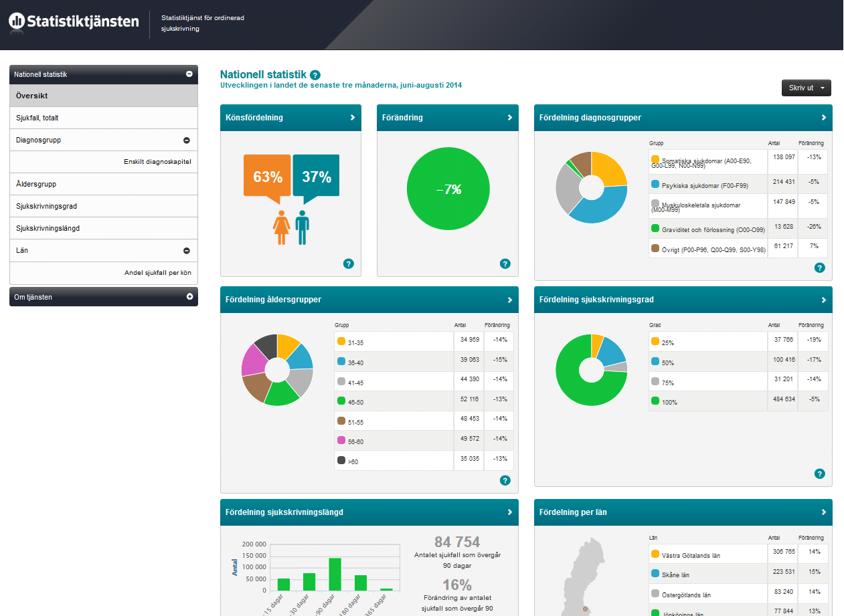The image size is (844, 616).
Task: Open help icon in Fördelning diagnosgrupper card
Action: pos(820,268)
